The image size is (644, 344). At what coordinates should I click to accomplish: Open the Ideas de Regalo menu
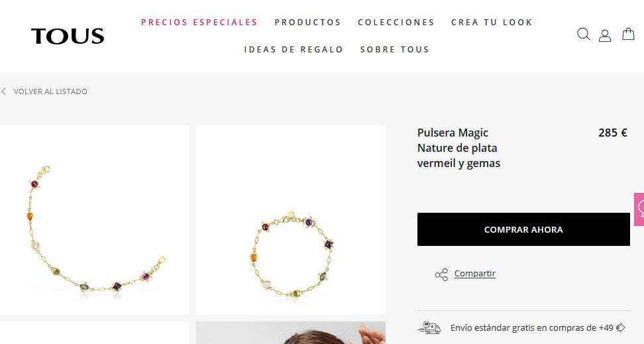click(x=294, y=49)
